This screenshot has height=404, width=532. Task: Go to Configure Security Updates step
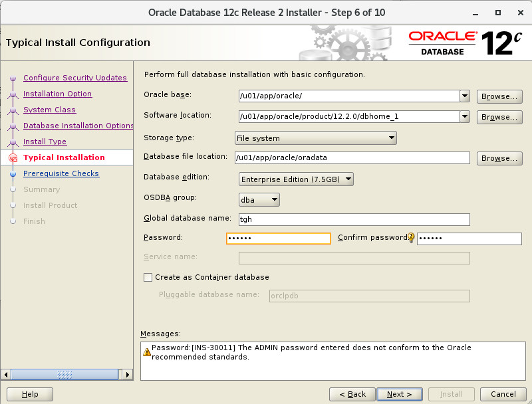pyautogui.click(x=75, y=78)
